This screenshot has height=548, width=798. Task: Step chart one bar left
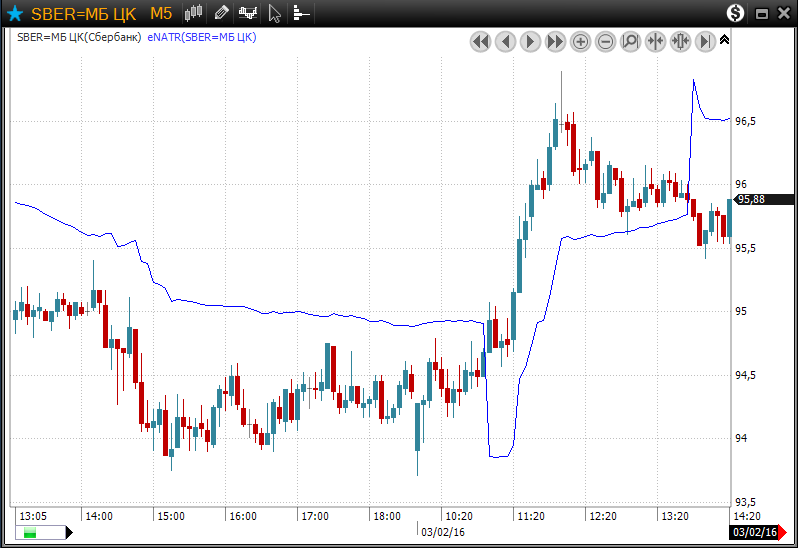pos(505,41)
